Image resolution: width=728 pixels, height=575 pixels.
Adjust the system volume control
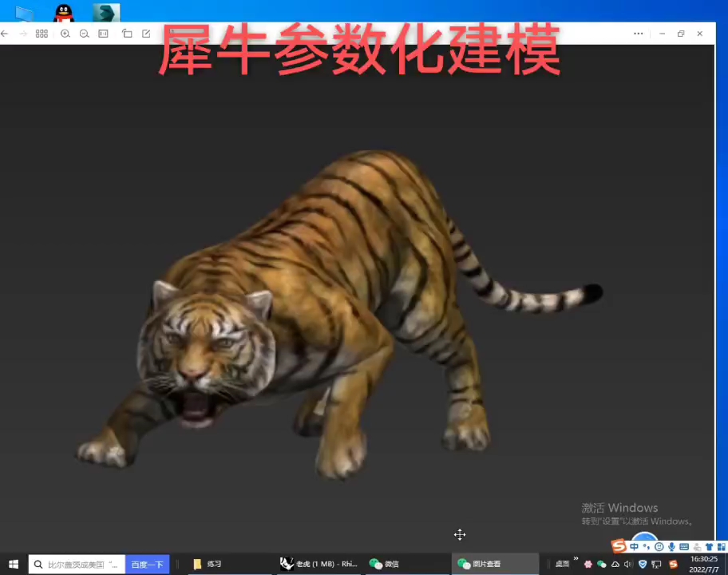coord(627,564)
